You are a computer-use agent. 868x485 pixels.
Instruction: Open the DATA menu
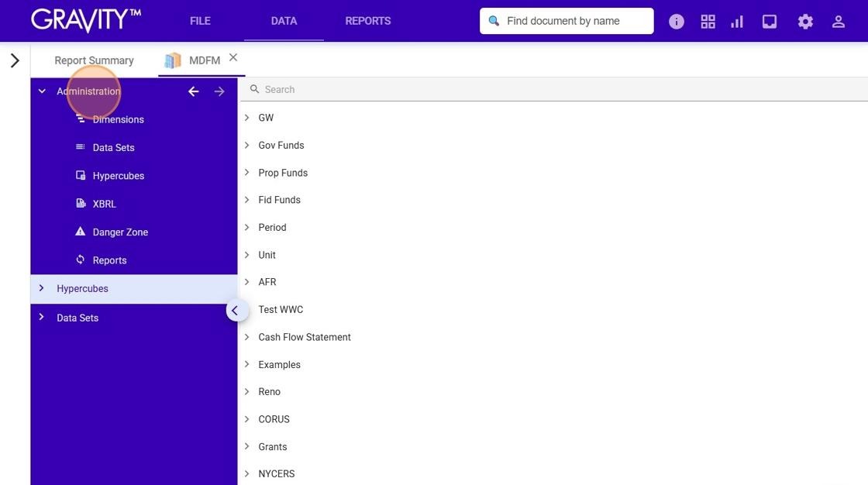284,21
